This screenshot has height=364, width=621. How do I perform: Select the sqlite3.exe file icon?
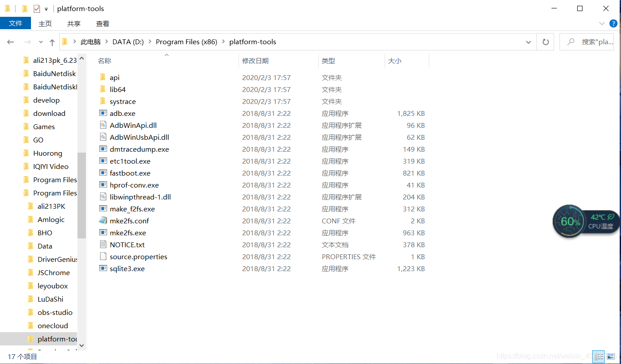[x=103, y=268]
